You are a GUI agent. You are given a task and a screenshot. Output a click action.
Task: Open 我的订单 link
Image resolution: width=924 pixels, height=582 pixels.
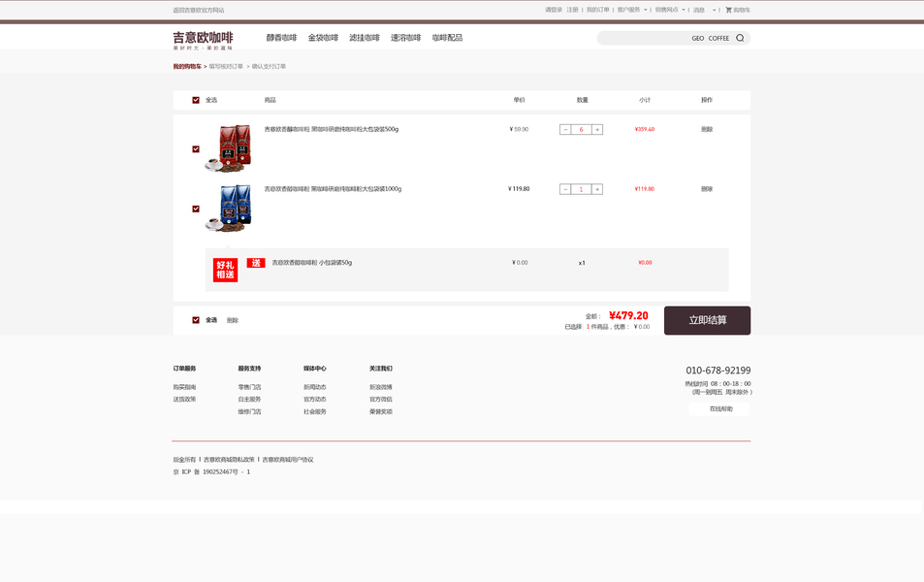point(598,10)
